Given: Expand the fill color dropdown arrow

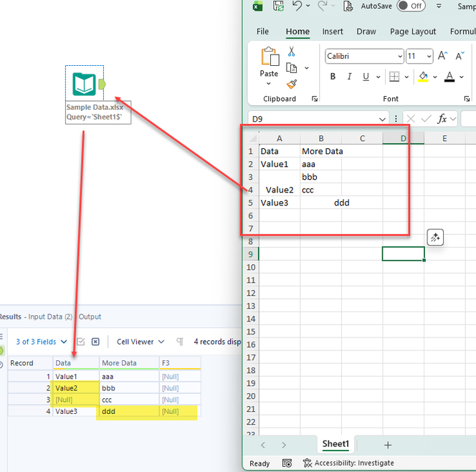Looking at the screenshot, I should click(435, 77).
